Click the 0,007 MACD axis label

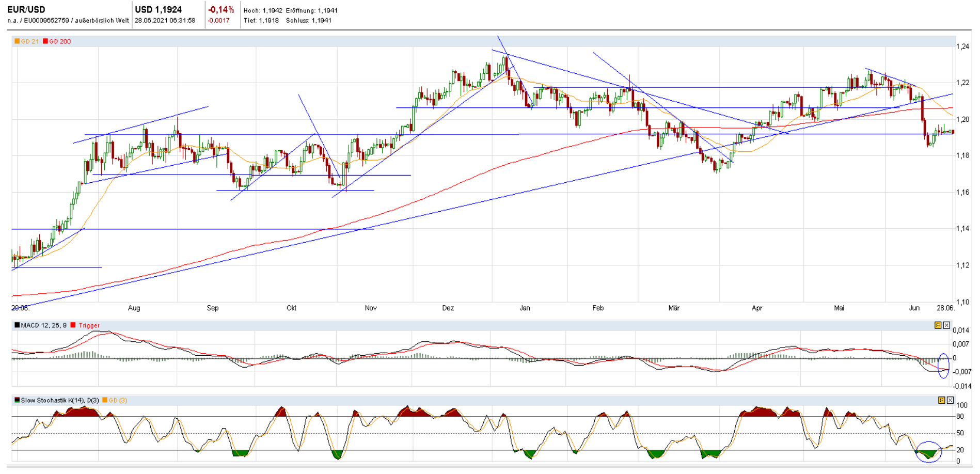[x=961, y=344]
